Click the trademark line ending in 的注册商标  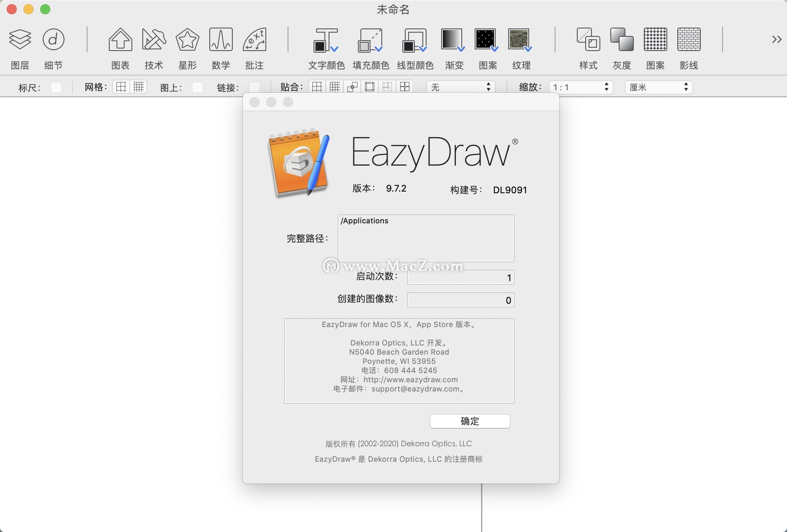click(399, 459)
